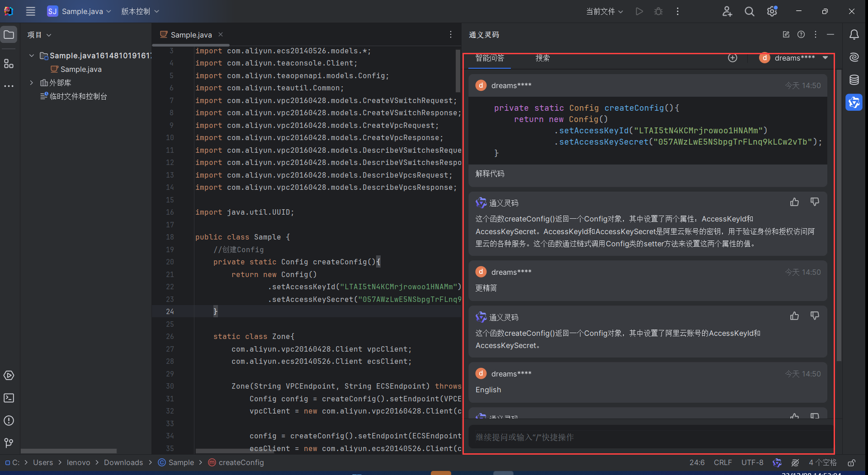Open the Project tool window folder icon
Viewport: 868px width, 475px height.
point(9,35)
